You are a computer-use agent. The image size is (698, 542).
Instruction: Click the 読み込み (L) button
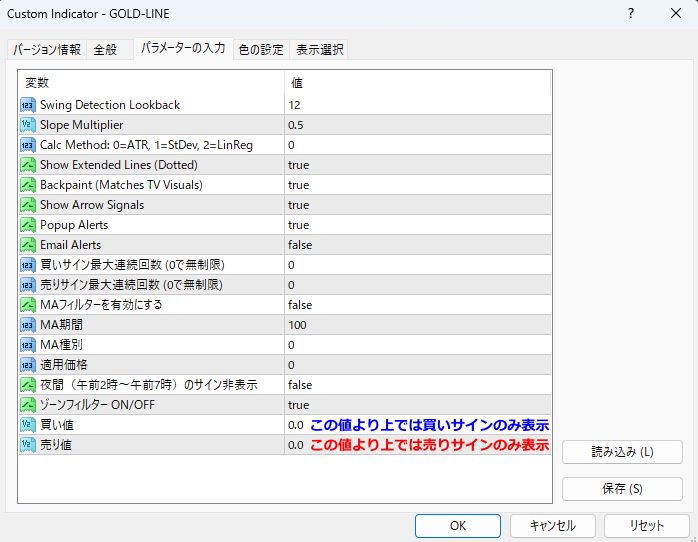coord(622,452)
